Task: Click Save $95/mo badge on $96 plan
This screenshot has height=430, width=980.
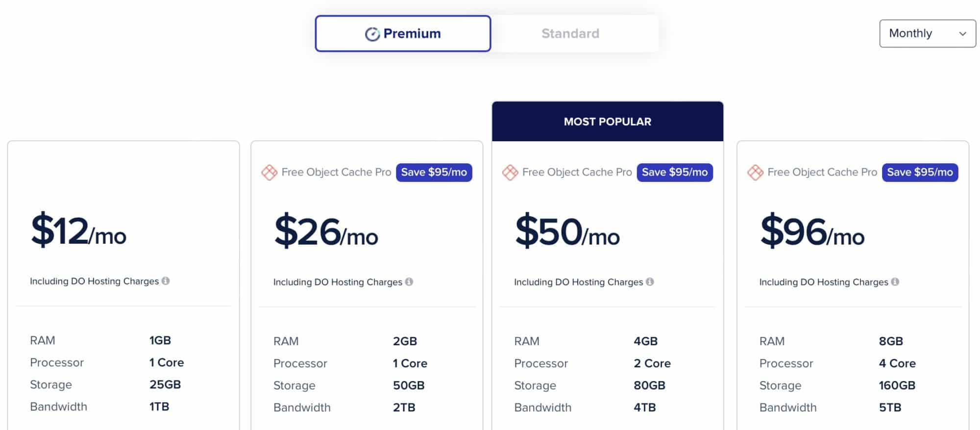Action: pos(920,172)
